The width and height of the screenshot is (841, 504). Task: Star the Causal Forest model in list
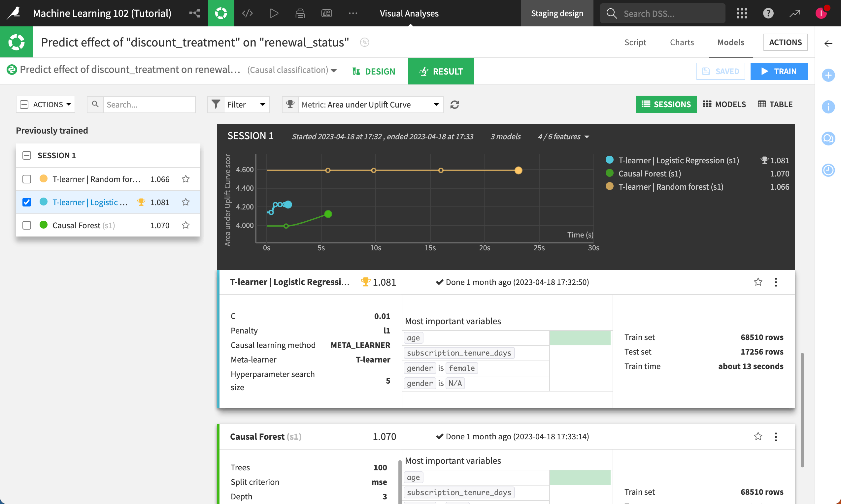185,225
